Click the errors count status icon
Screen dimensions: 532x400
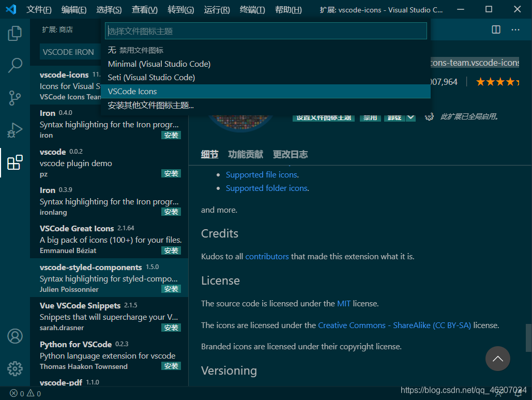point(13,393)
